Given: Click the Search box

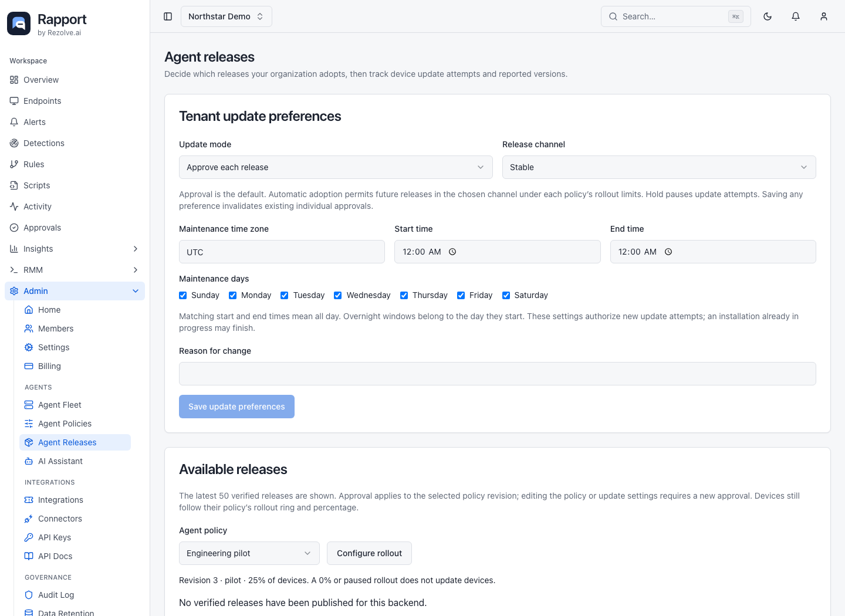Looking at the screenshot, I should tap(676, 16).
